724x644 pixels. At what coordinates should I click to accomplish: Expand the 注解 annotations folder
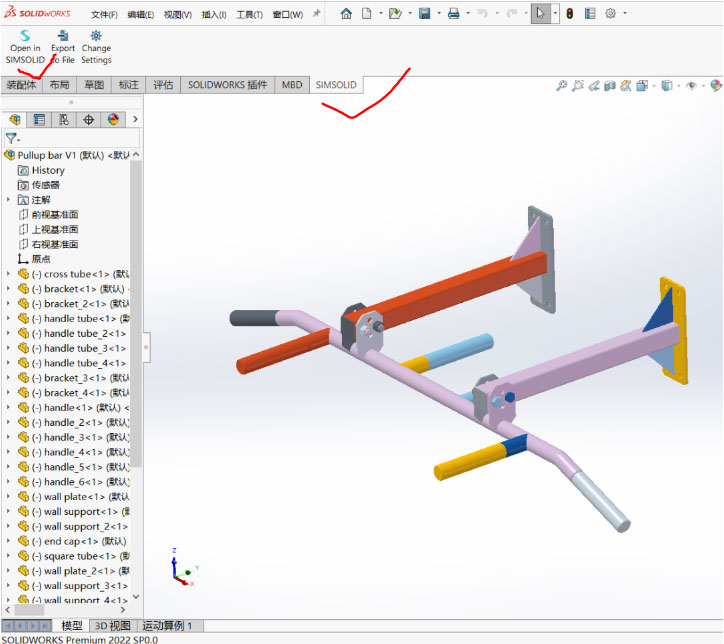click(x=9, y=200)
